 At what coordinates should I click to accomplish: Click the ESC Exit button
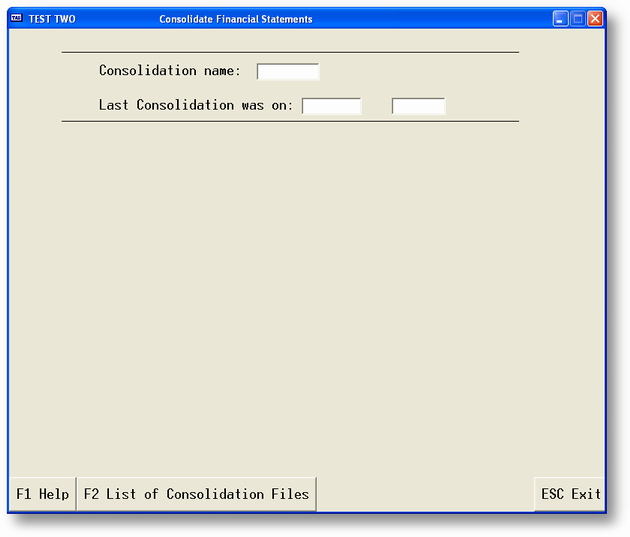pos(570,494)
